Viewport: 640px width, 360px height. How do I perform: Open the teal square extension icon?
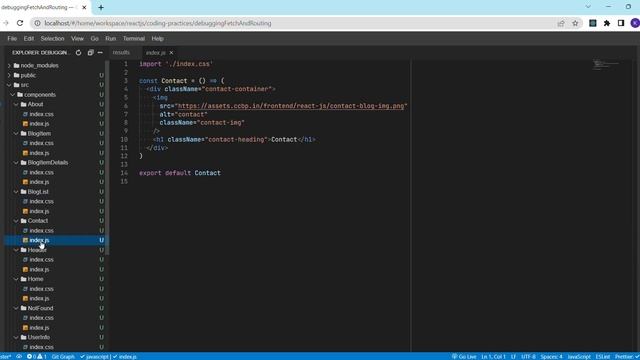(x=593, y=23)
